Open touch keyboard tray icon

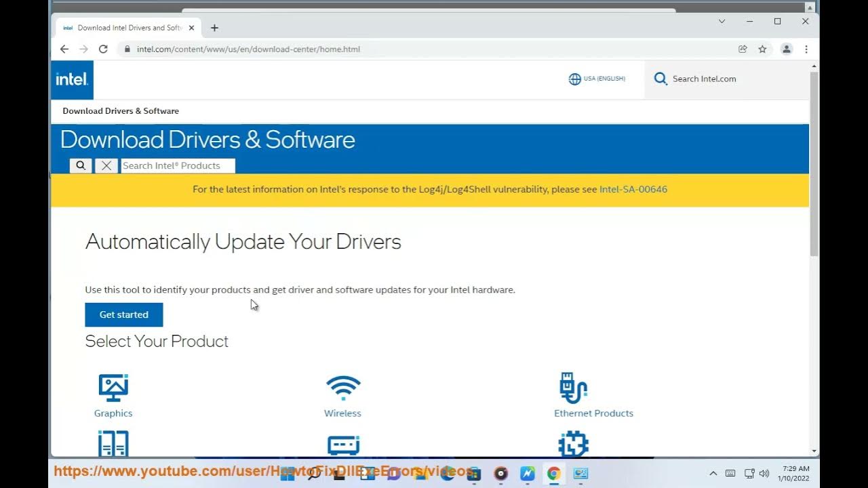(730, 474)
